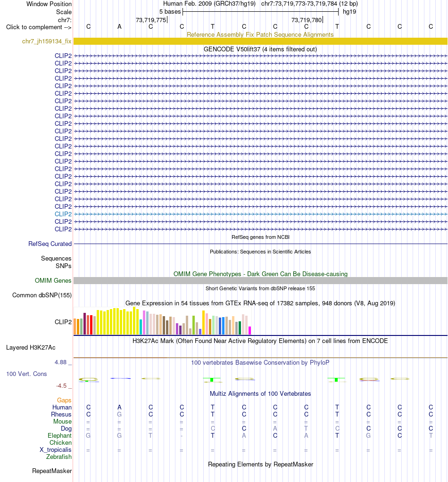The height and width of the screenshot is (482, 448).
Task: Click the Gaps row label
Action: (64, 400)
